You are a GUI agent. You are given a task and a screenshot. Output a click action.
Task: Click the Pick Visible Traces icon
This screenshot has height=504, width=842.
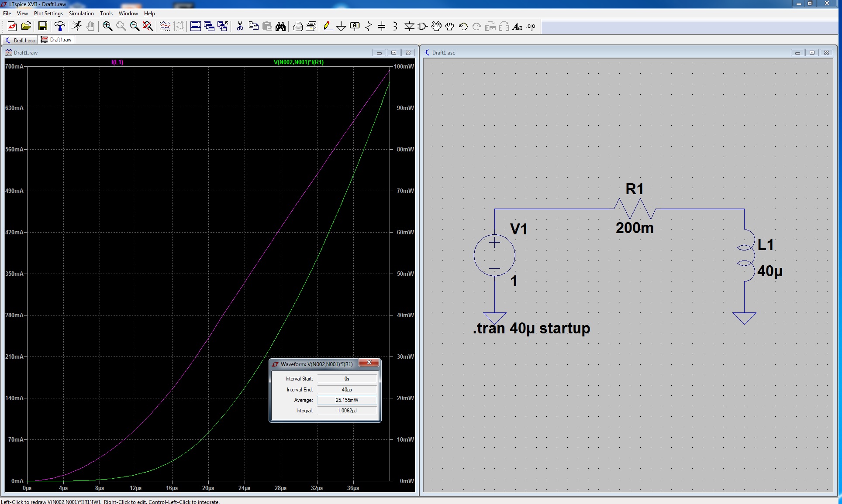click(x=165, y=27)
